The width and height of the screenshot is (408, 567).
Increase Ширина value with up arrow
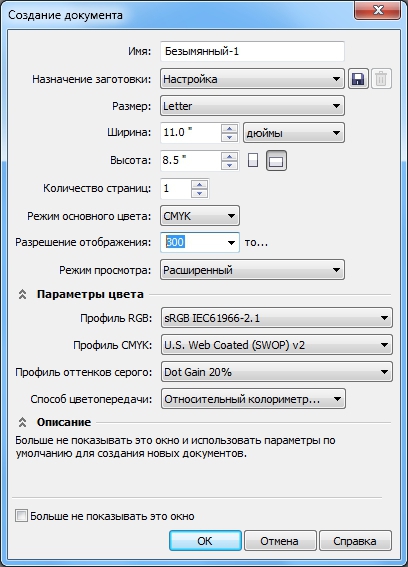coord(229,128)
